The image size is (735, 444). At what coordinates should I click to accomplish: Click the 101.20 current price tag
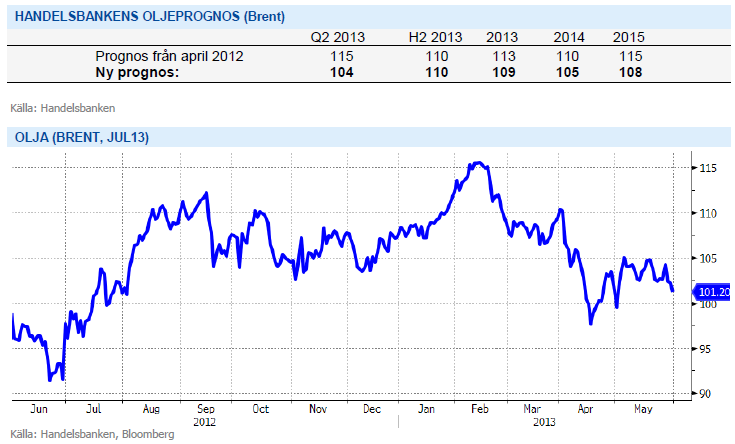[x=714, y=292]
